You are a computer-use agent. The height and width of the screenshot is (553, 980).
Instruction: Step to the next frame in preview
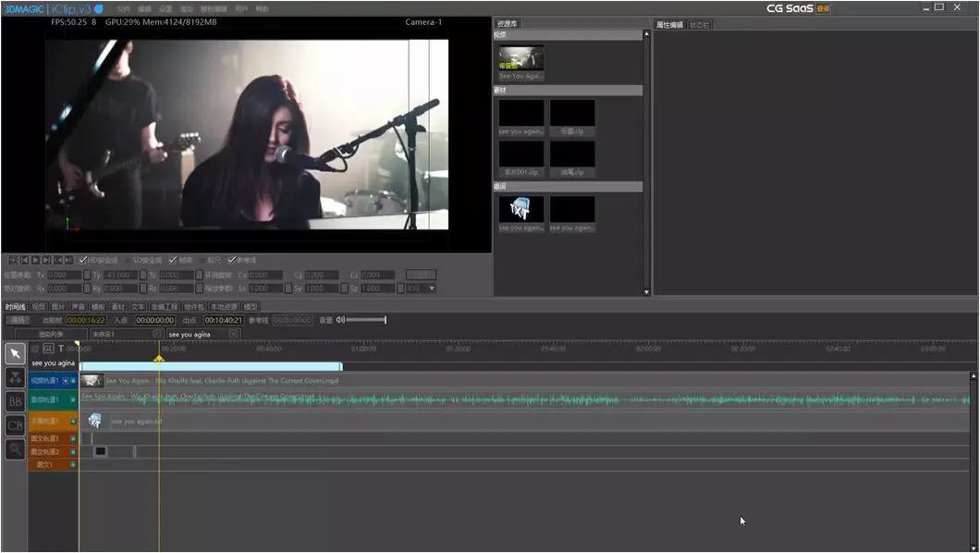click(46, 260)
